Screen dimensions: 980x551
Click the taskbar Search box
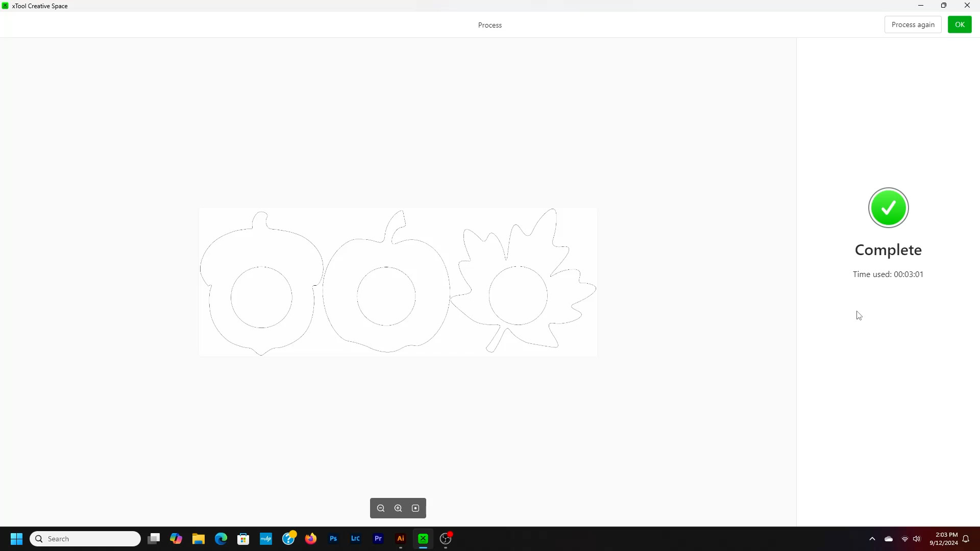(85, 539)
